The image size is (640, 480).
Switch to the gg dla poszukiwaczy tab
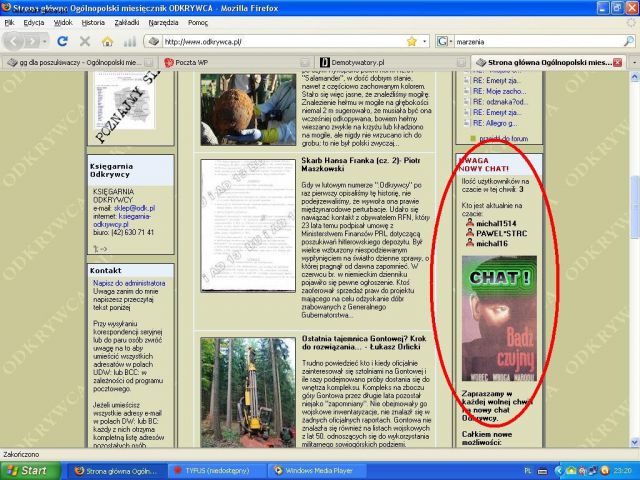pos(80,62)
